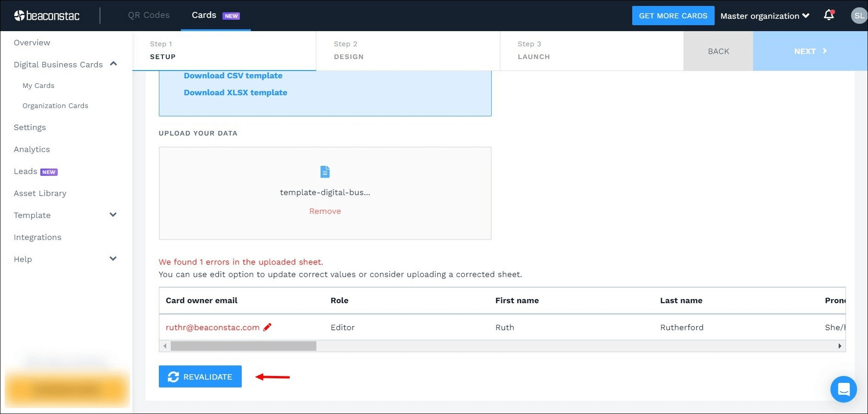The height and width of the screenshot is (414, 868).
Task: Click the Editor role cell
Action: click(x=342, y=327)
